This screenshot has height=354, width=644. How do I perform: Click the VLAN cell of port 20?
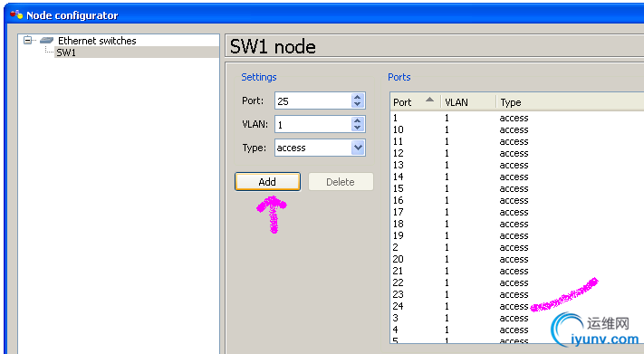(447, 259)
